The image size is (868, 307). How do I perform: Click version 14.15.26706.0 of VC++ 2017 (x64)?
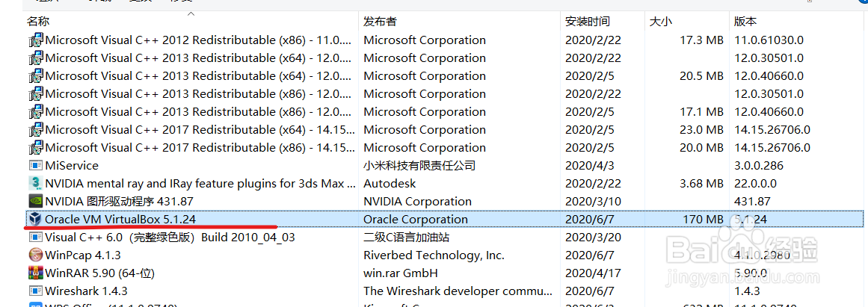coord(772,130)
